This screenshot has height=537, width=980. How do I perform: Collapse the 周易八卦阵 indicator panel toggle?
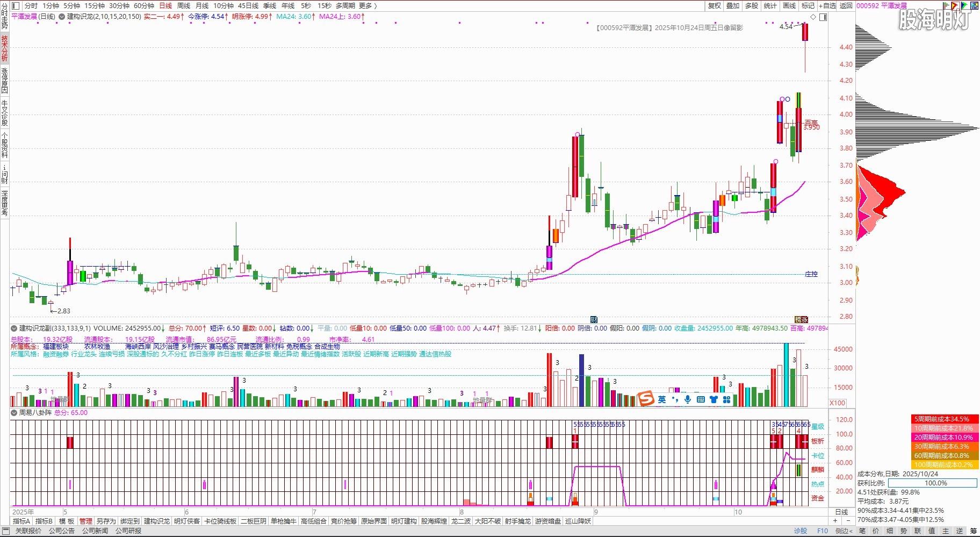(x=15, y=413)
